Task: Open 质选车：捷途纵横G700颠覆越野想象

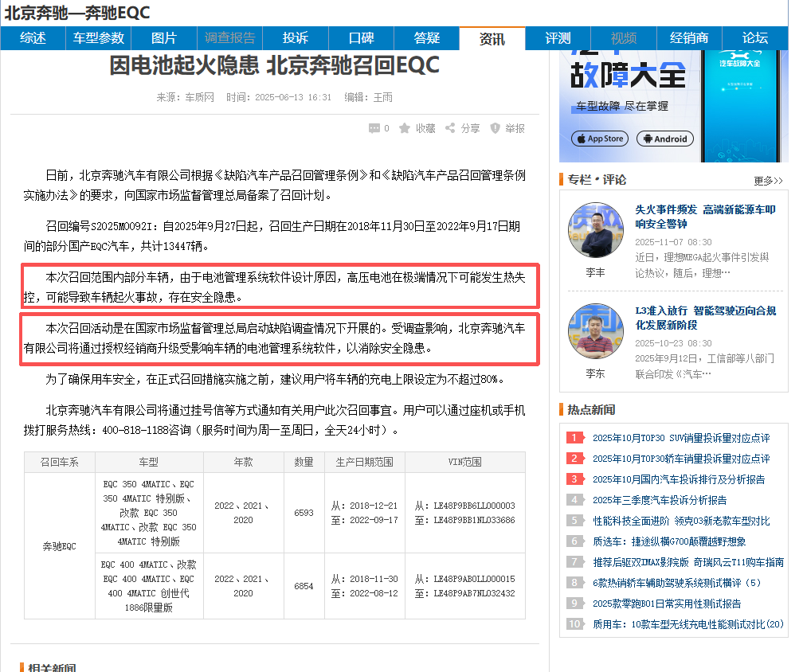Action: point(669,541)
